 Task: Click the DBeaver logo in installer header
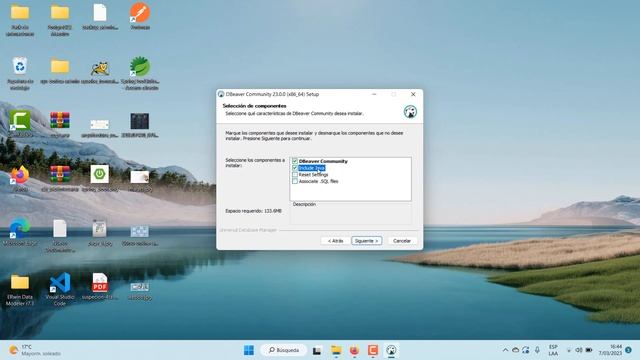(x=410, y=111)
